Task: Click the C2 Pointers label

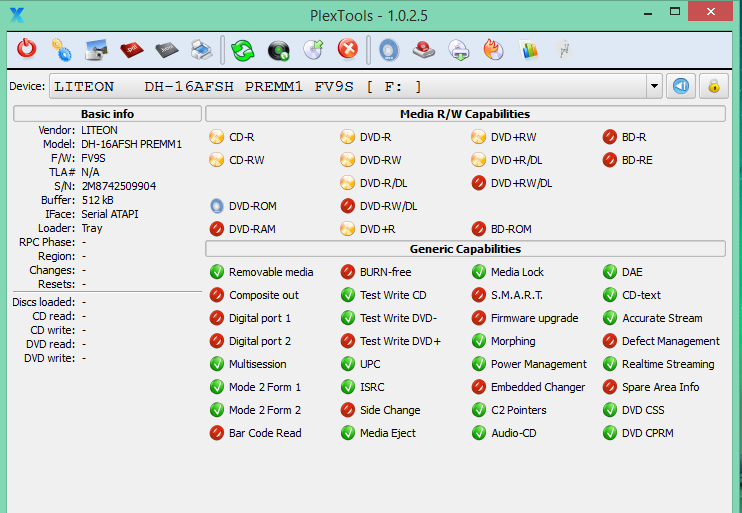Action: coord(519,410)
